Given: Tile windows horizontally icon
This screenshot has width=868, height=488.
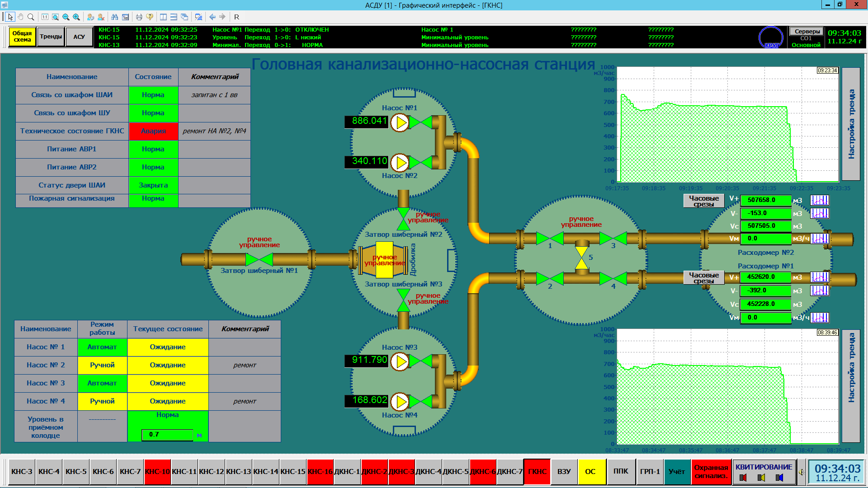Looking at the screenshot, I should [174, 17].
